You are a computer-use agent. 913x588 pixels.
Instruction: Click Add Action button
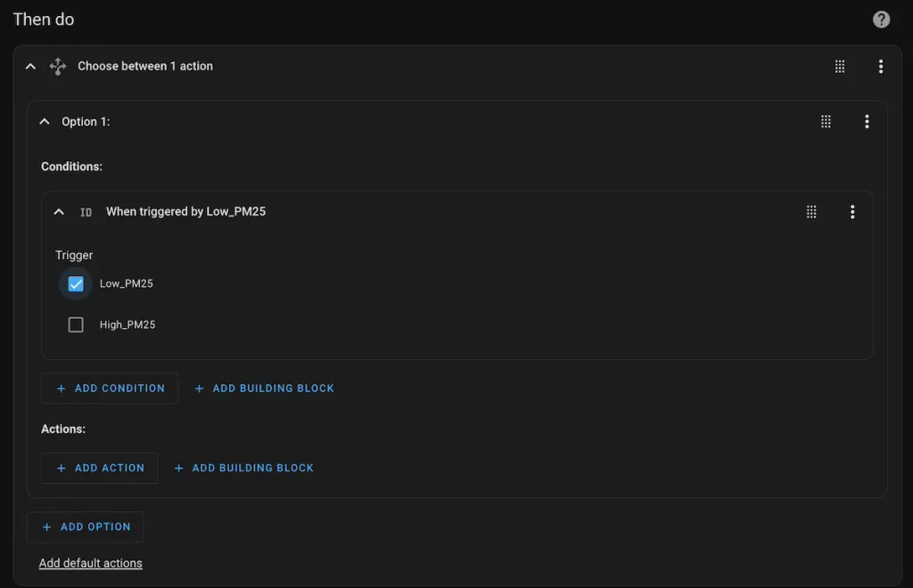pos(100,468)
